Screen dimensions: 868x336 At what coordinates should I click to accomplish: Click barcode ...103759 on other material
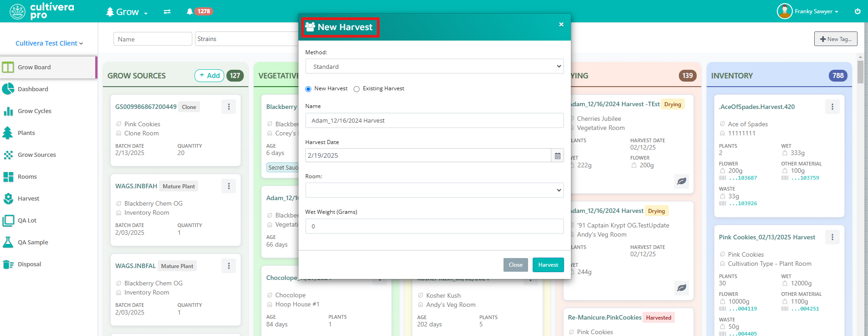pyautogui.click(x=801, y=178)
